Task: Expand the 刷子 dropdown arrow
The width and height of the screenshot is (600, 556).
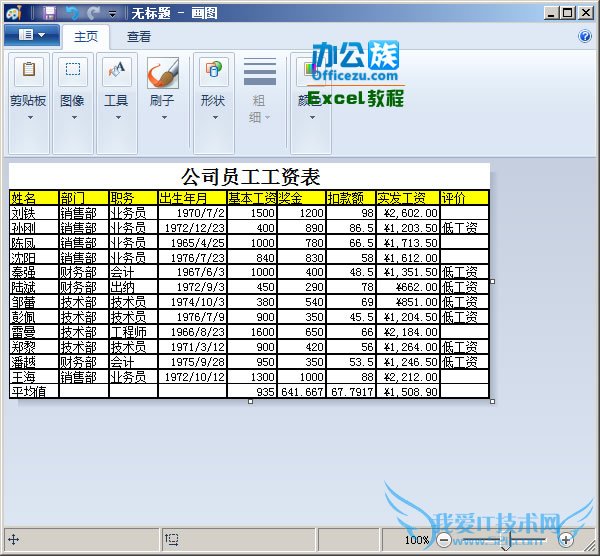Action: [x=164, y=117]
